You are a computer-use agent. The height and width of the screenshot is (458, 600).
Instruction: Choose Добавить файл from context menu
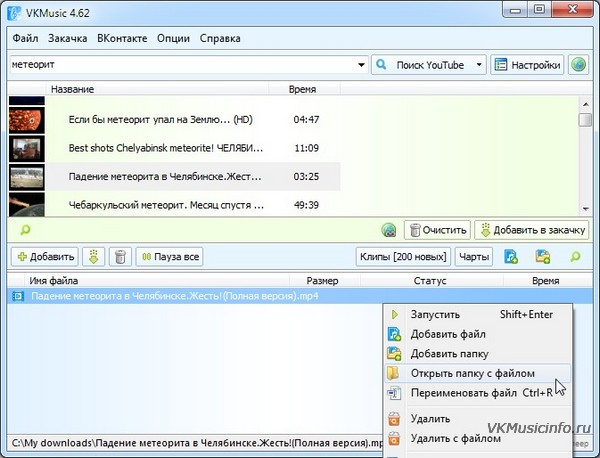tap(478, 334)
